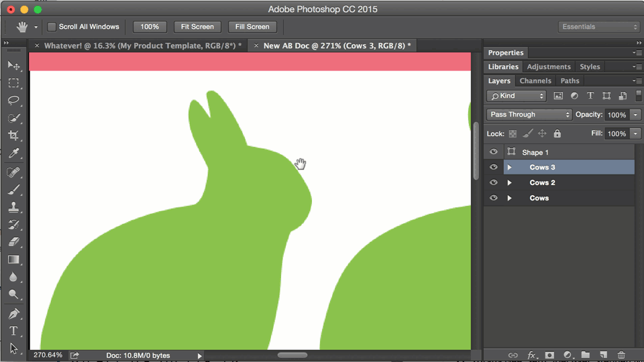Image resolution: width=644 pixels, height=362 pixels.
Task: Open the Pass Through blend mode dropdown
Action: [x=529, y=115]
